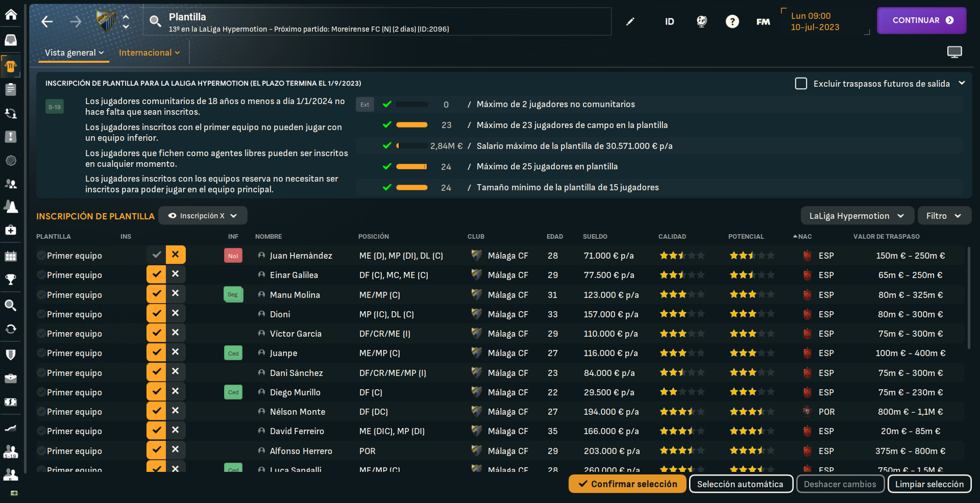
Task: Toggle registration checkmark for Einar Galilea
Action: pos(156,274)
